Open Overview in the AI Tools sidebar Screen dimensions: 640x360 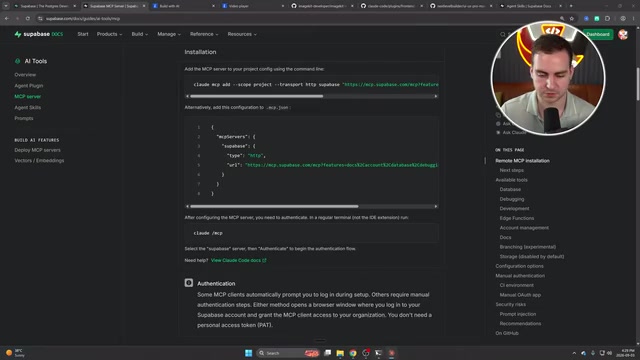click(x=25, y=75)
